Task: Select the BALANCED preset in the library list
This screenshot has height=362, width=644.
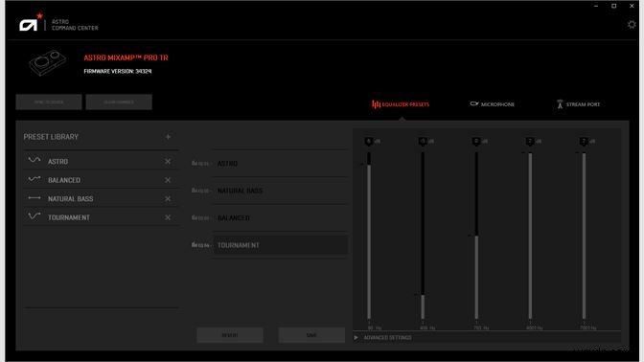Action: 101,180
